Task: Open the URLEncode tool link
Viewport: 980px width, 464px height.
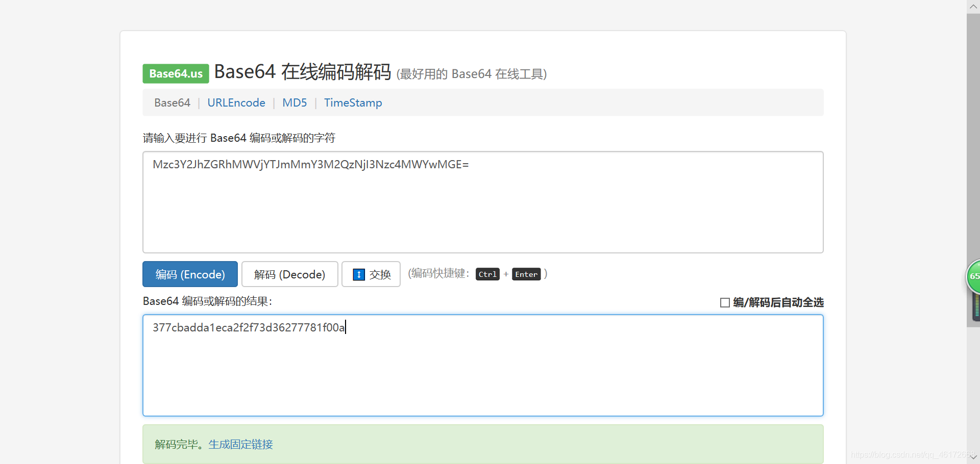Action: (x=236, y=102)
